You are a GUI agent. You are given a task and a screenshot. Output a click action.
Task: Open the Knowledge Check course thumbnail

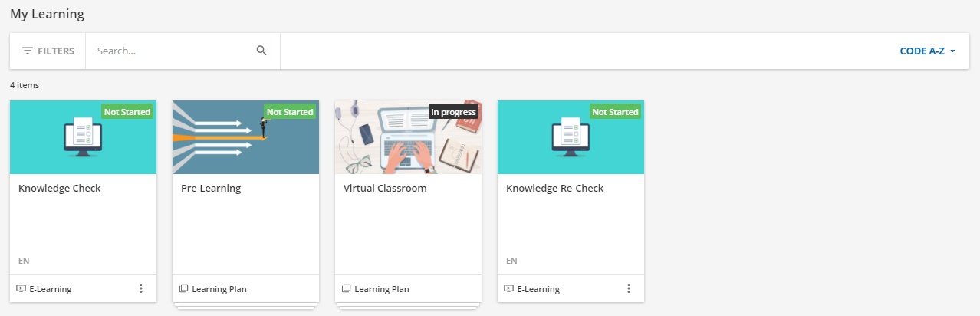click(84, 137)
